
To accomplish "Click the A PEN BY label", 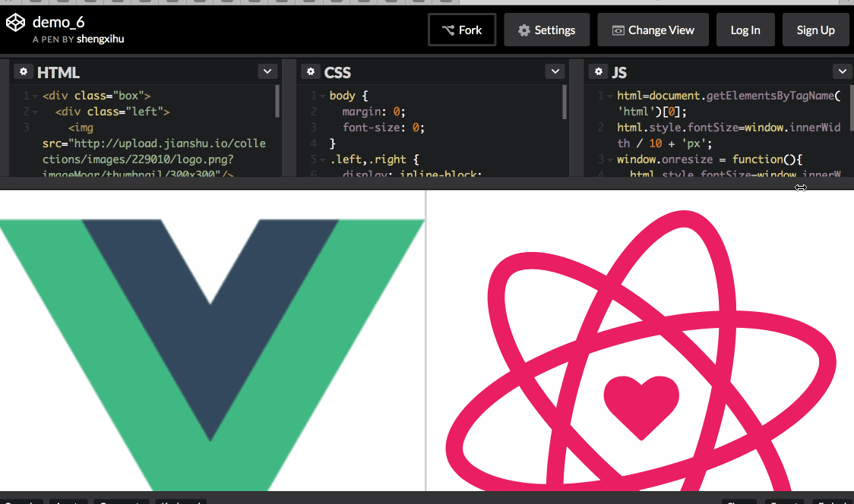I will (x=53, y=39).
